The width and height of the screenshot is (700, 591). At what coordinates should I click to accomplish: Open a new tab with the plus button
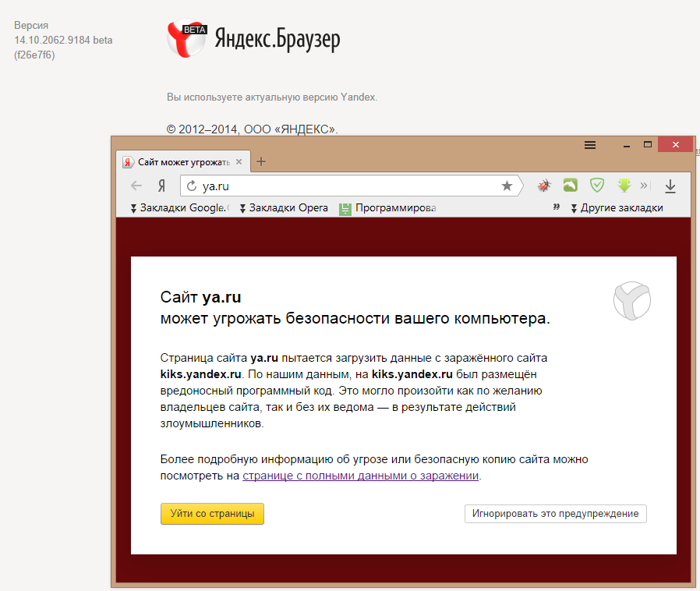[261, 161]
